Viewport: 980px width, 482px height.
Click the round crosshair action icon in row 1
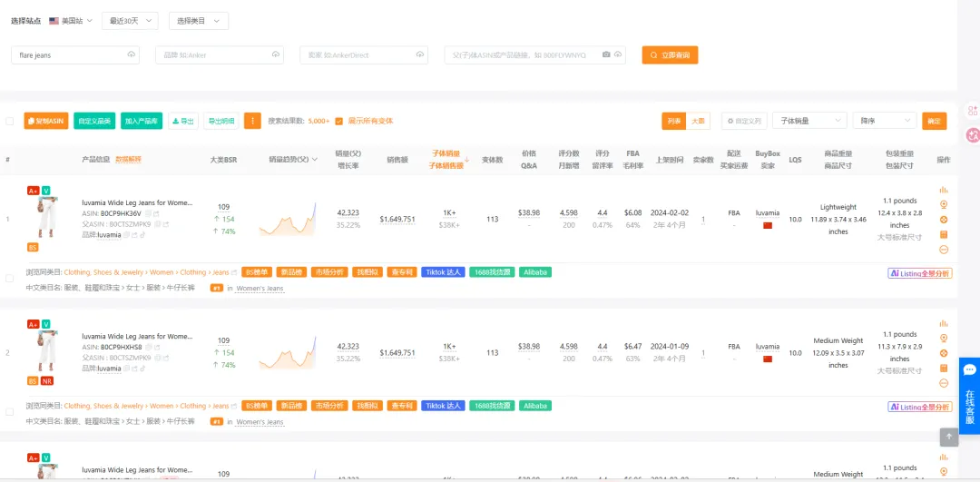(x=944, y=220)
